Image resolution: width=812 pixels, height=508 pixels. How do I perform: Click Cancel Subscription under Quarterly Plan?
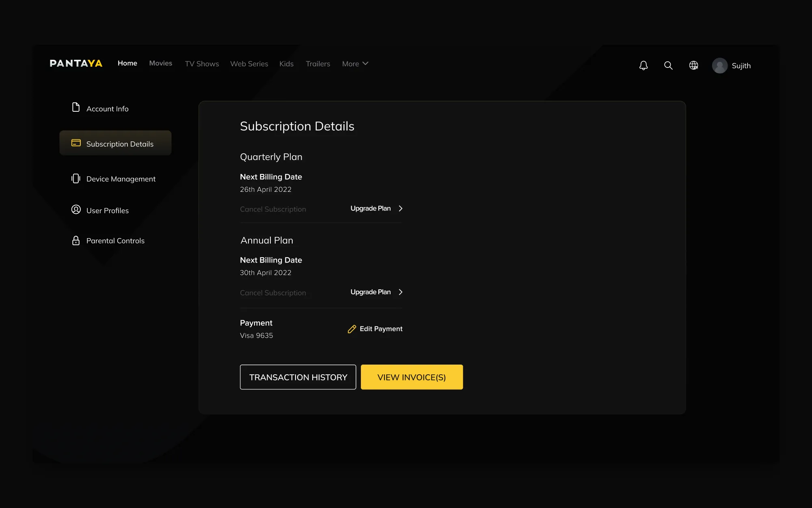tap(273, 209)
